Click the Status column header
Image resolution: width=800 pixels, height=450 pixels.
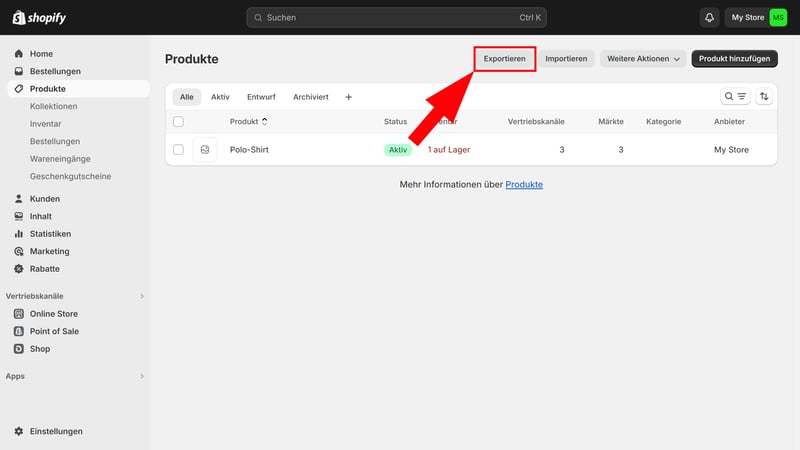point(395,121)
